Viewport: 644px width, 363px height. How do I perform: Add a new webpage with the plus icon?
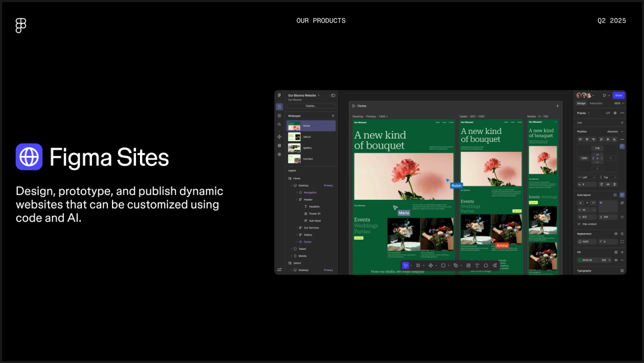click(333, 116)
